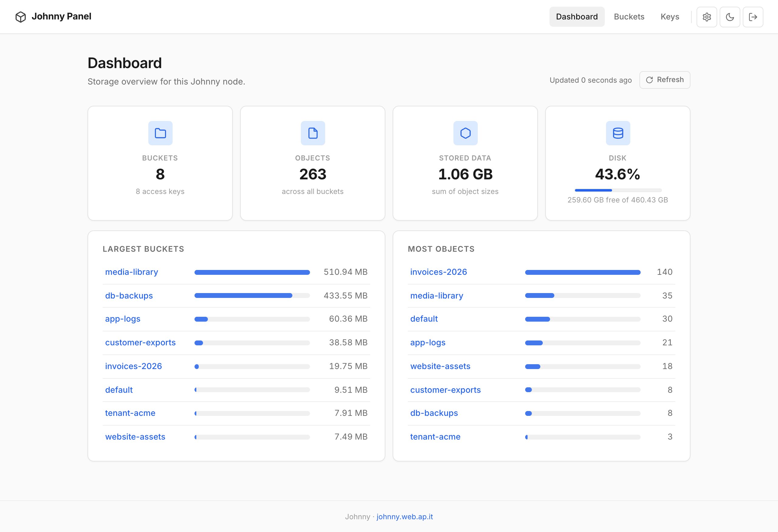The height and width of the screenshot is (532, 778).
Task: Toggle dark mode with the moon icon
Action: pos(729,17)
